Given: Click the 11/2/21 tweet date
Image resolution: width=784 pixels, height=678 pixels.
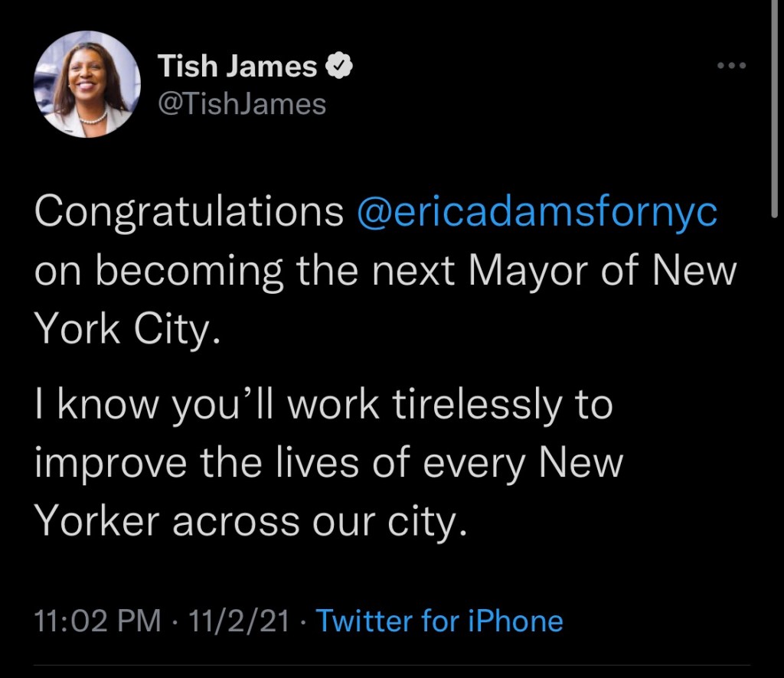Looking at the screenshot, I should 238,621.
